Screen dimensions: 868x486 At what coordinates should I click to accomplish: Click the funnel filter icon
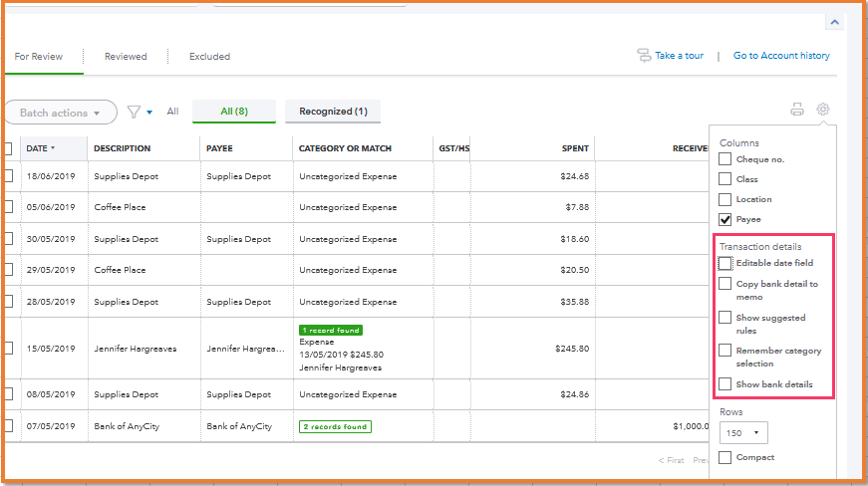(x=134, y=113)
